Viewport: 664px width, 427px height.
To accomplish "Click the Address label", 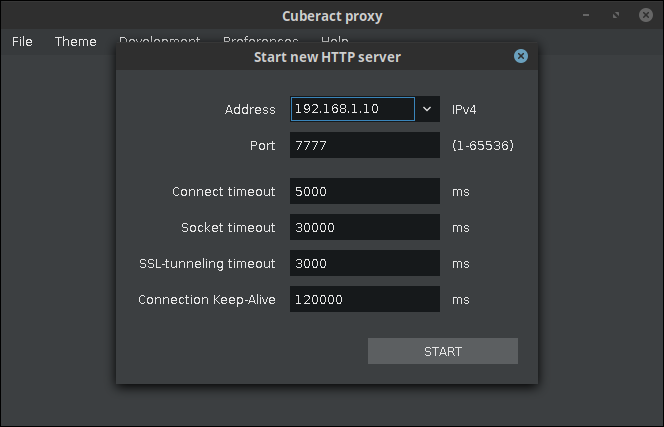I will pyautogui.click(x=250, y=110).
